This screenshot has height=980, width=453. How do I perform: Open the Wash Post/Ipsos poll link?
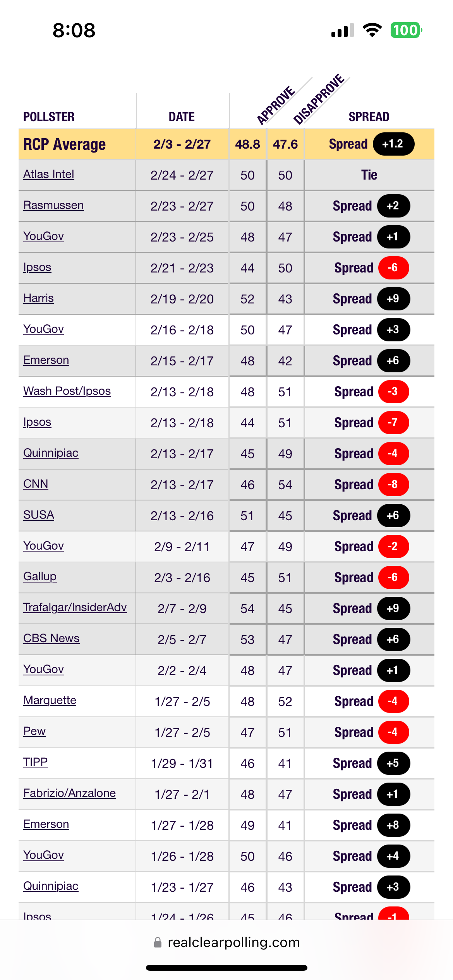(67, 391)
